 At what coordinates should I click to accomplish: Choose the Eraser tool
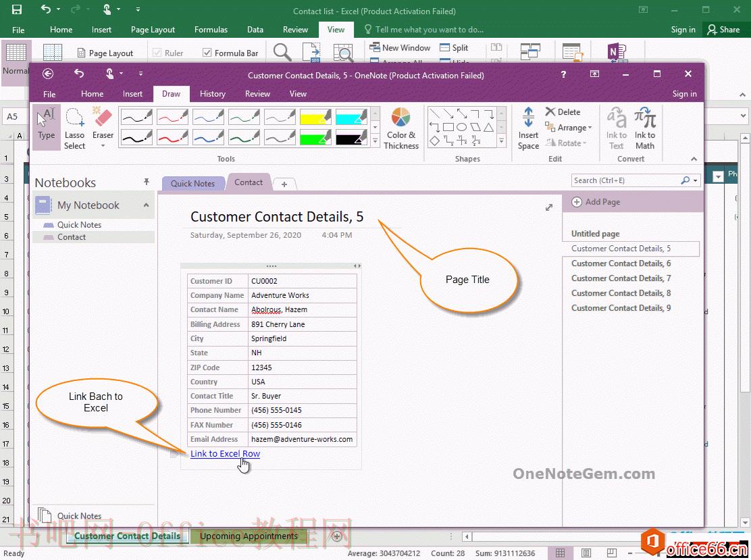tap(103, 123)
